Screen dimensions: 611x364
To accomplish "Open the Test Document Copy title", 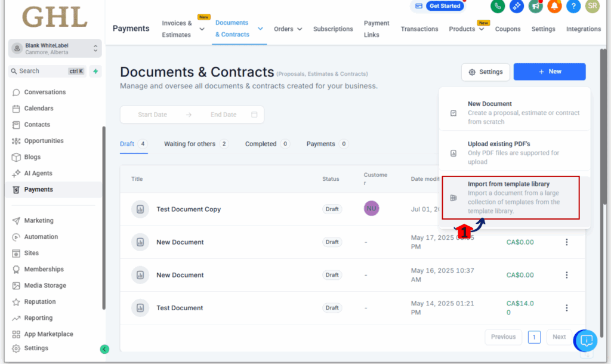I will pos(189,209).
